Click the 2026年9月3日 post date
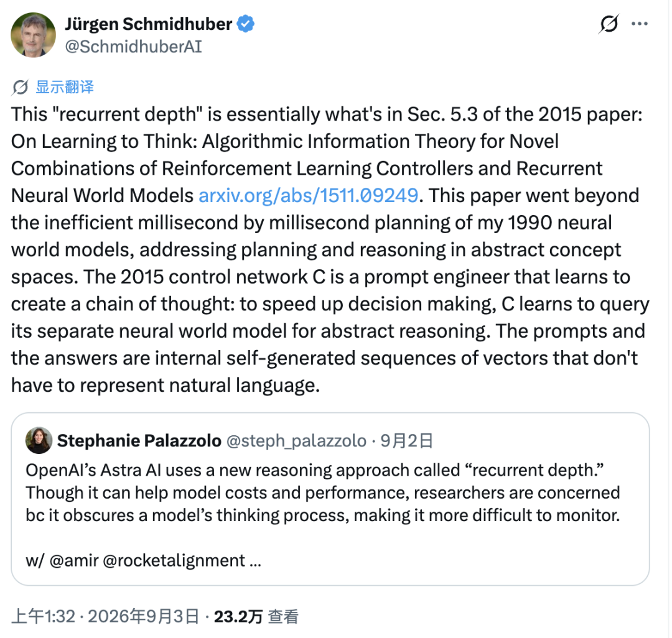This screenshot has width=672, height=638. [x=144, y=617]
